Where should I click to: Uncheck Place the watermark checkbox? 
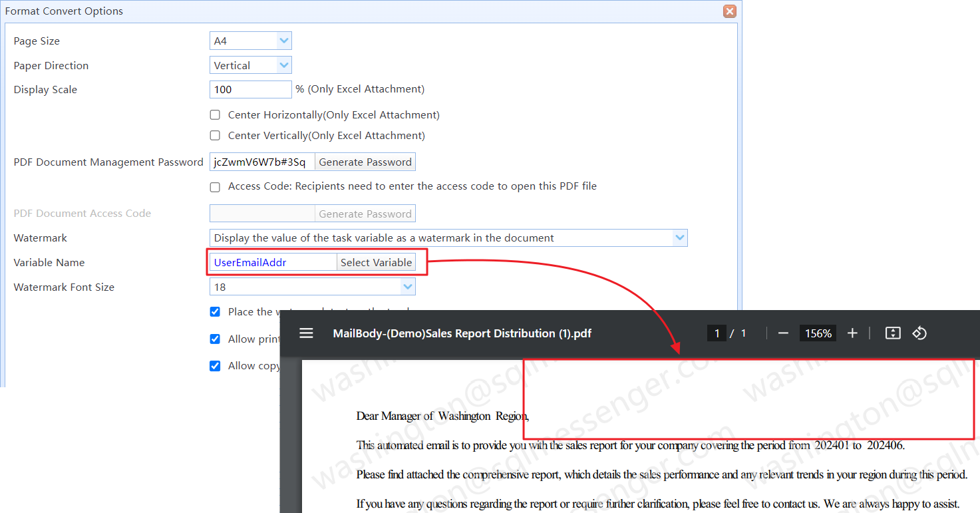click(x=215, y=311)
